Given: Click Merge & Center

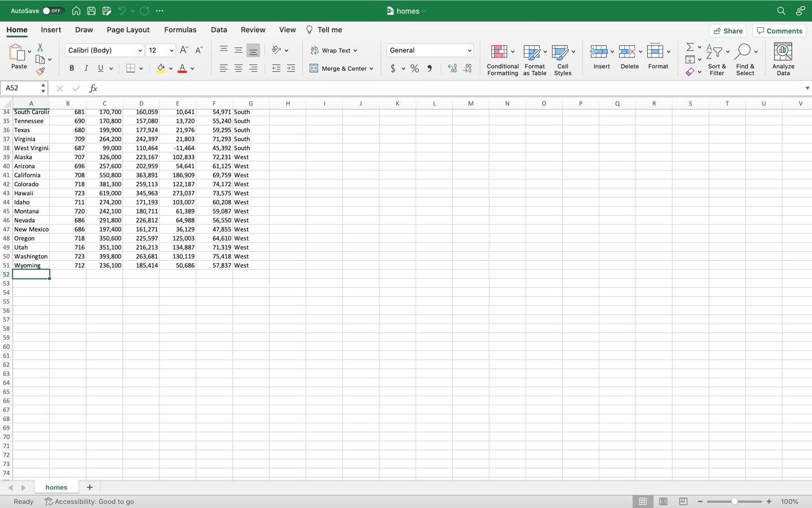Looking at the screenshot, I should (342, 68).
